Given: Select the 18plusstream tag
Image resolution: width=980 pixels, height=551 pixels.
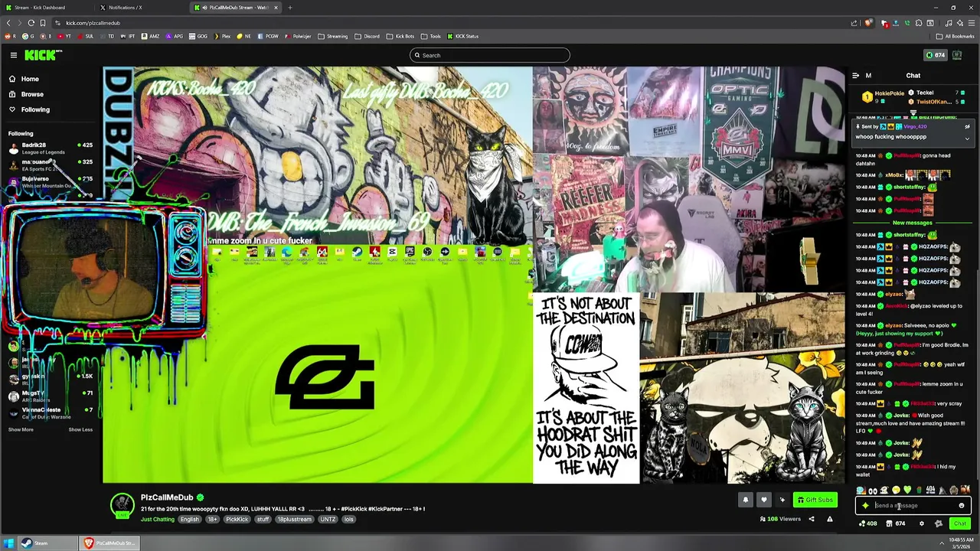Looking at the screenshot, I should tap(294, 519).
